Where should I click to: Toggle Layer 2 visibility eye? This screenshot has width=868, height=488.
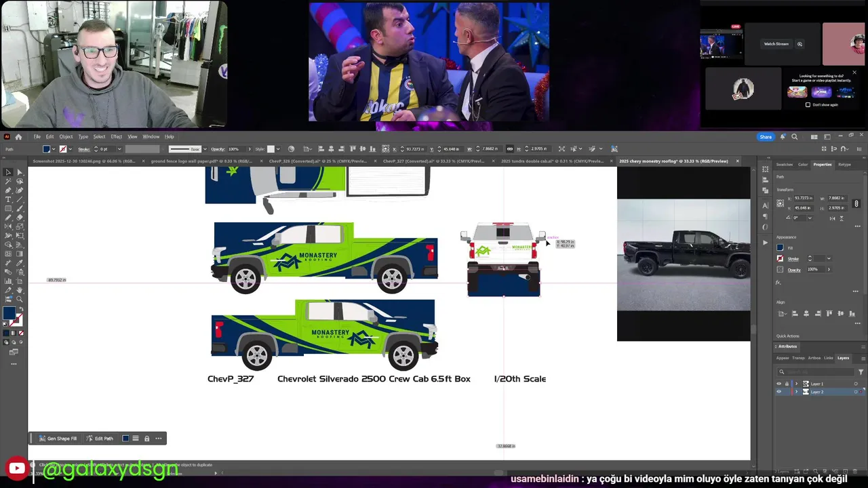(x=778, y=392)
